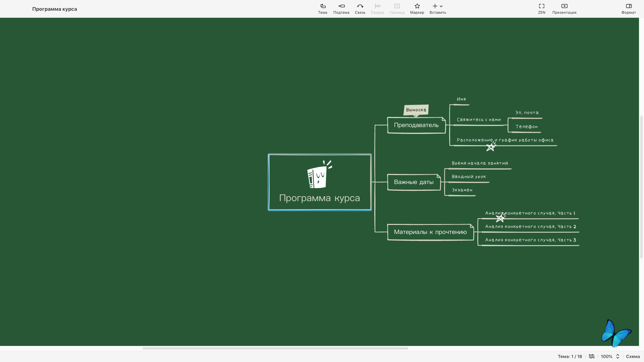Select the Программа курса central topic
The image size is (644, 362).
tap(320, 182)
